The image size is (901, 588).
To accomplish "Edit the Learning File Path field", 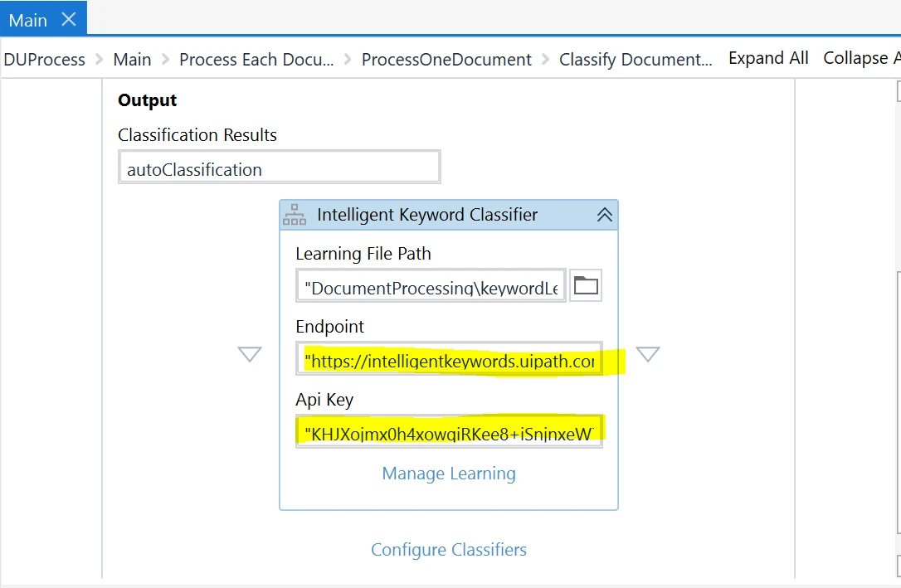I will click(x=431, y=285).
